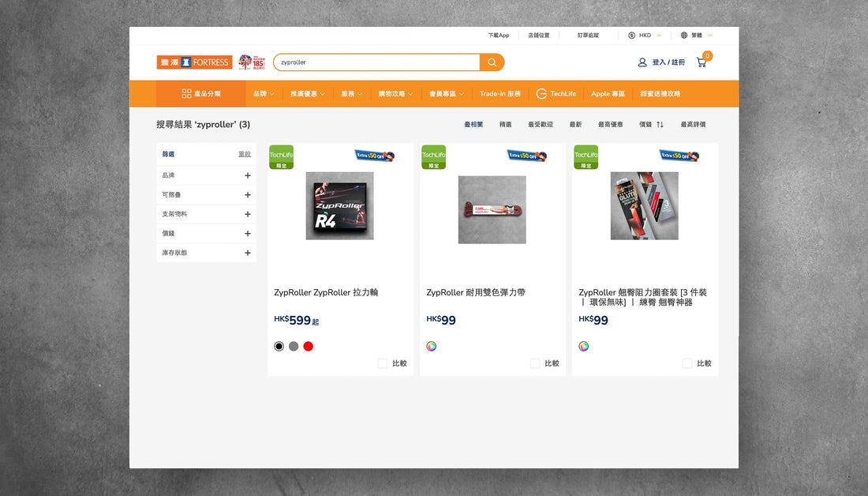Click the Fortress logo

pyautogui.click(x=194, y=62)
